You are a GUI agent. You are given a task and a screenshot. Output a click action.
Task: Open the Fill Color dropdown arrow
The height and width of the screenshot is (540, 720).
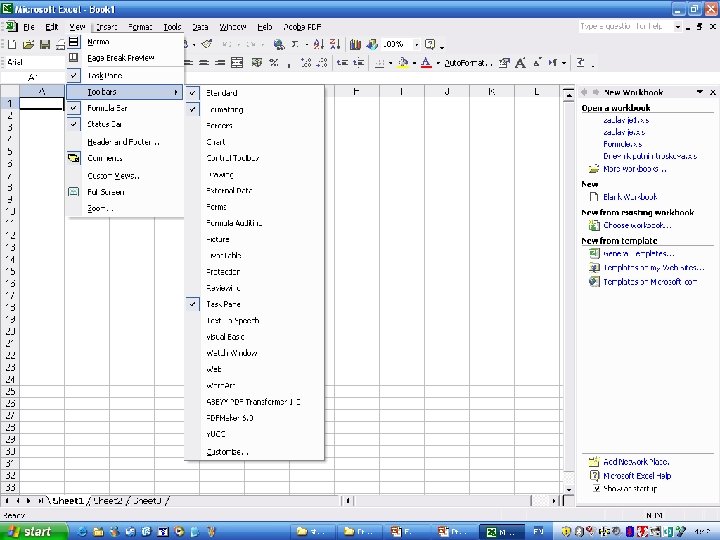coord(414,63)
